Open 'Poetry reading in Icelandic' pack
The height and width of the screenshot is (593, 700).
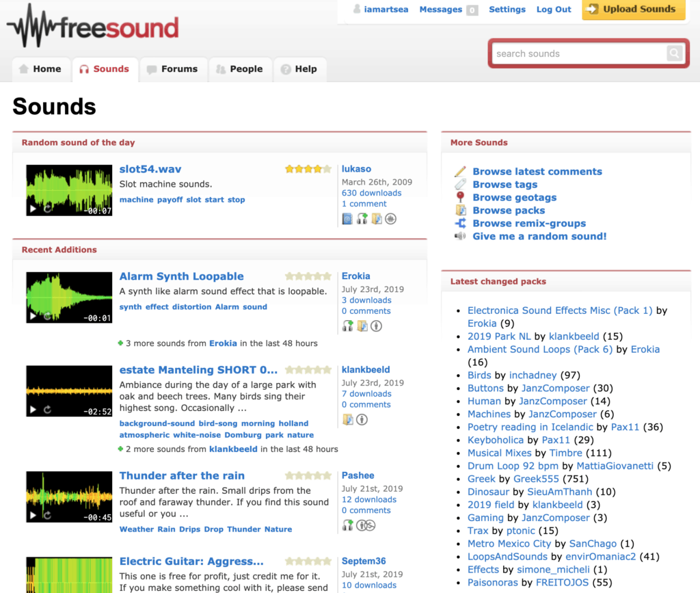pos(530,427)
